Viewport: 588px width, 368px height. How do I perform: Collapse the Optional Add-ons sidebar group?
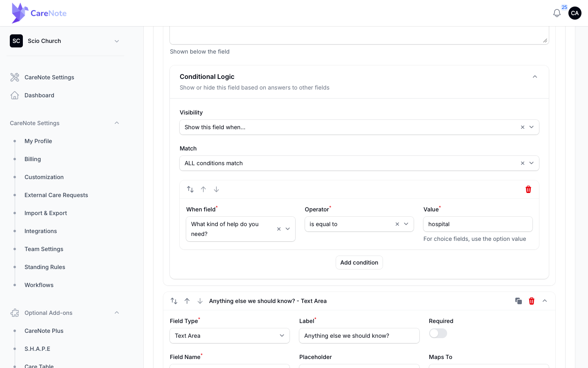117,313
